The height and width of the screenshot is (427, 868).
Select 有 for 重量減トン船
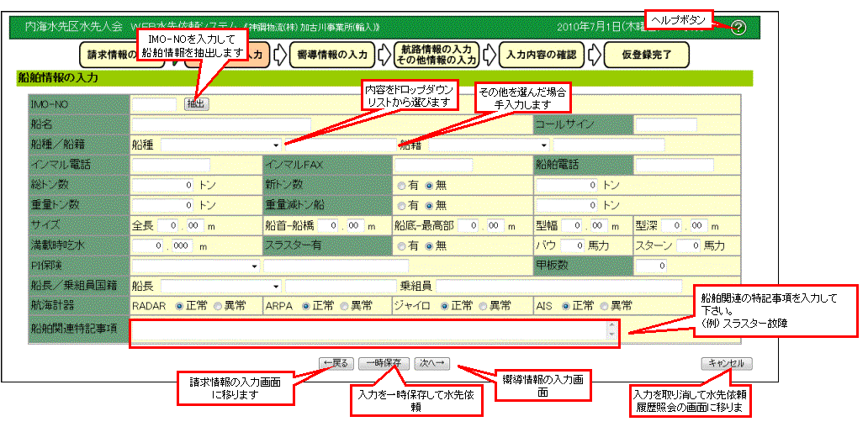(x=401, y=205)
